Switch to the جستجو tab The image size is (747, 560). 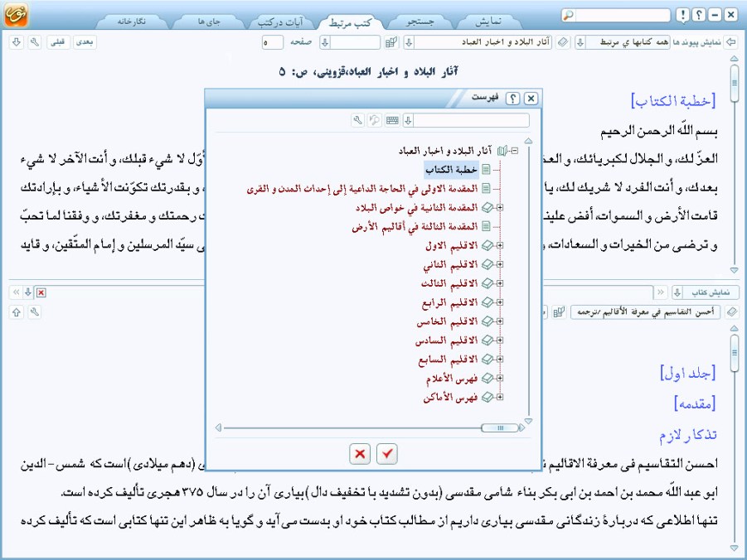[420, 22]
